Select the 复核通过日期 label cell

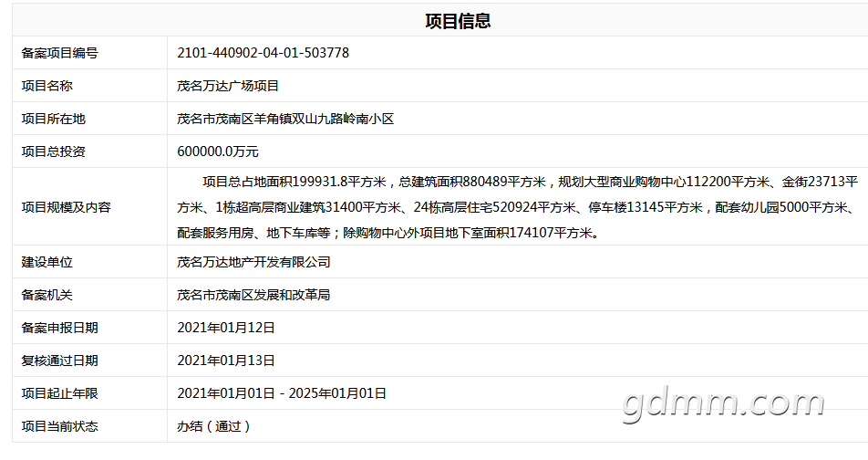coord(89,360)
